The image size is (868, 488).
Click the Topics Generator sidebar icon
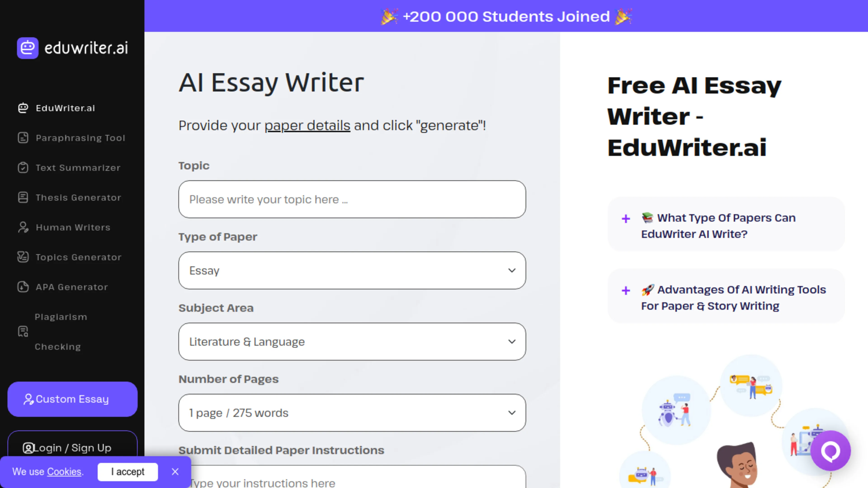[23, 257]
